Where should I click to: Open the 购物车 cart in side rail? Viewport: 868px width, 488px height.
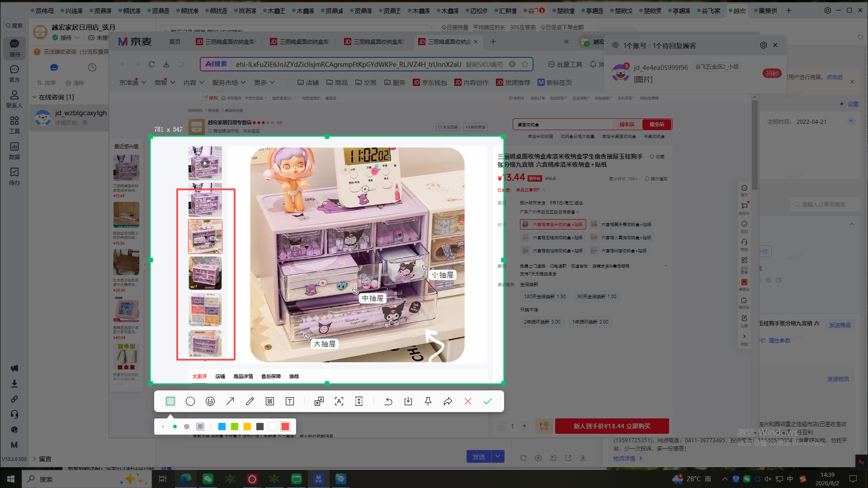[x=744, y=208]
